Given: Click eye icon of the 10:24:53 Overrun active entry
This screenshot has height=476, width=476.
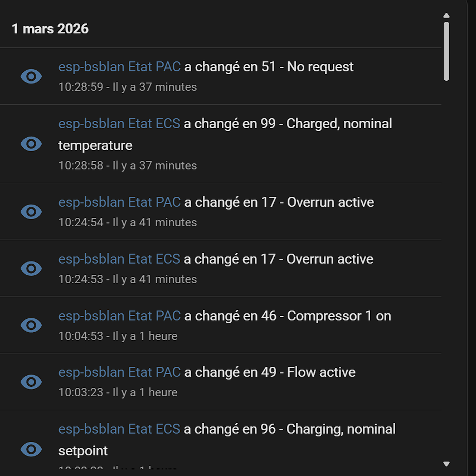Looking at the screenshot, I should click(x=31, y=269).
